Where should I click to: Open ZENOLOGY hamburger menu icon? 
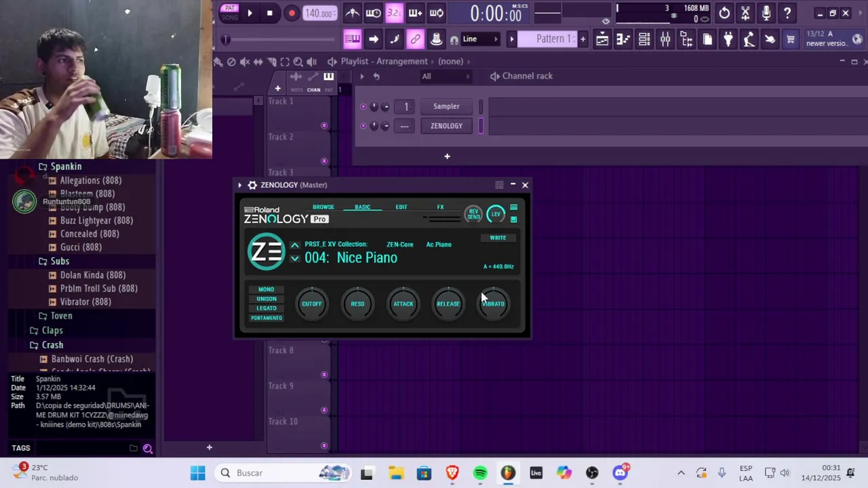513,207
